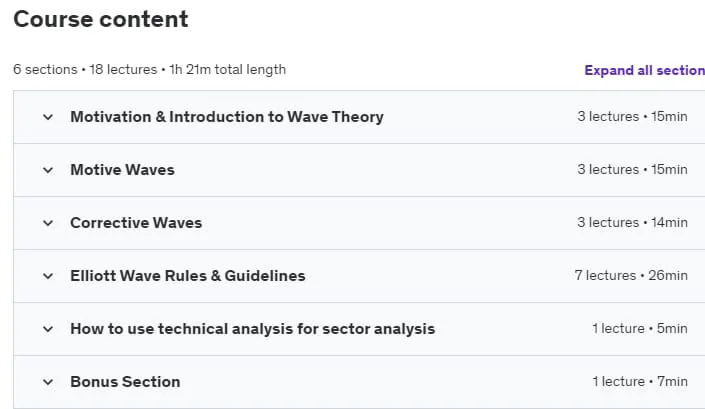
Task: Expand the Bonus Section chevron
Action: [x=48, y=382]
